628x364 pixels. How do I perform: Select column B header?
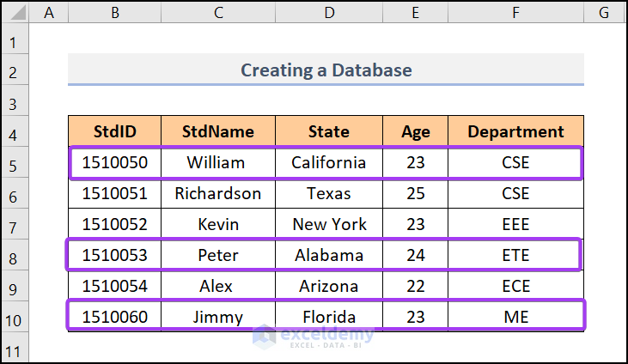point(114,13)
